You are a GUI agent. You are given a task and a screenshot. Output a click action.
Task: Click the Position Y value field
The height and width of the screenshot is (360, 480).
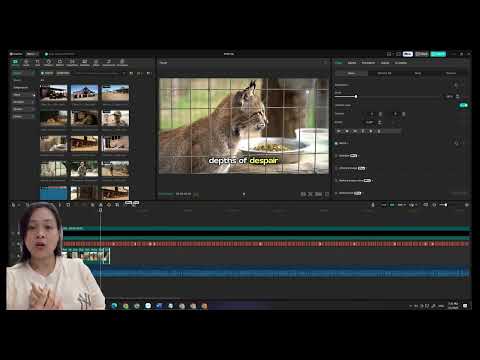[x=396, y=114]
